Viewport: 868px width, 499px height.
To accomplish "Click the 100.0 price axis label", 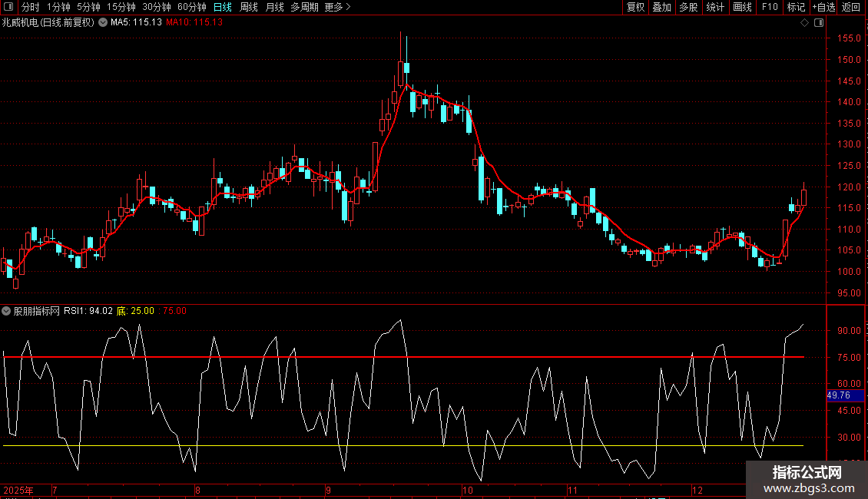I will (849, 272).
